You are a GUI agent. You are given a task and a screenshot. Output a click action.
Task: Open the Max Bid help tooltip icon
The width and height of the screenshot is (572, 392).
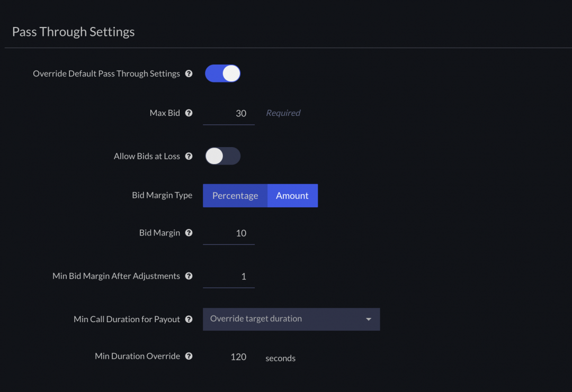(189, 113)
